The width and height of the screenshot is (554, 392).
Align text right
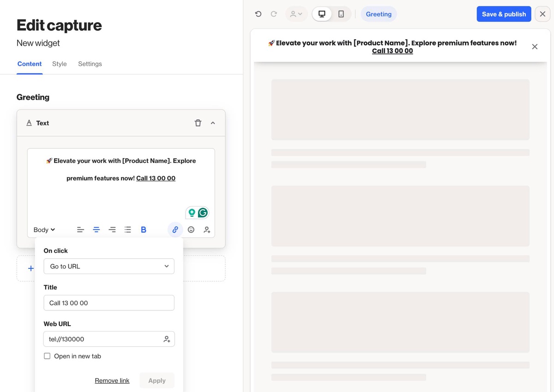pos(112,230)
